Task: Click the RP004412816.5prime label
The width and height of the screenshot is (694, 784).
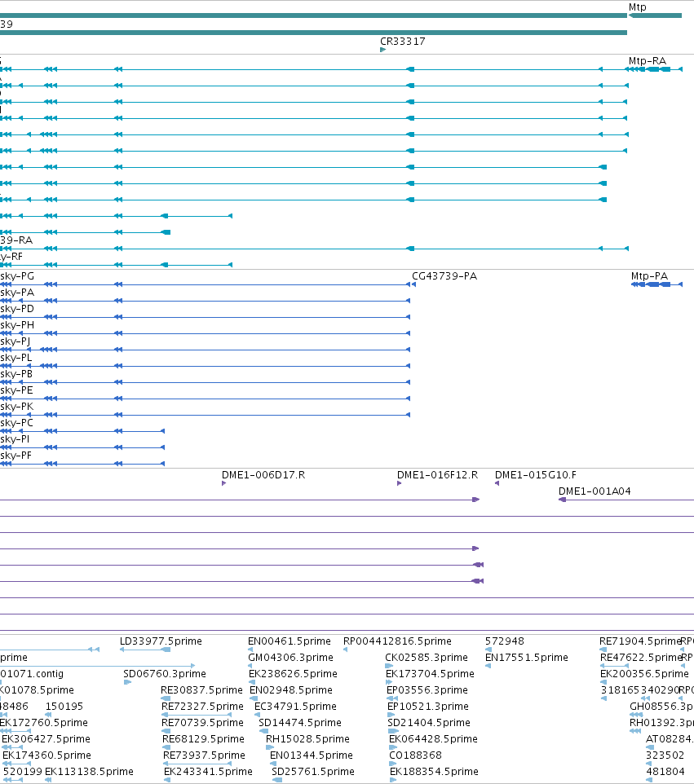Action: pos(397,641)
